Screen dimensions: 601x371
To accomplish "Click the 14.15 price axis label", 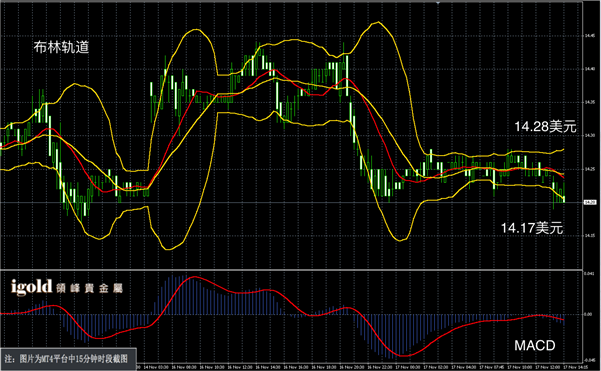I will (590, 235).
